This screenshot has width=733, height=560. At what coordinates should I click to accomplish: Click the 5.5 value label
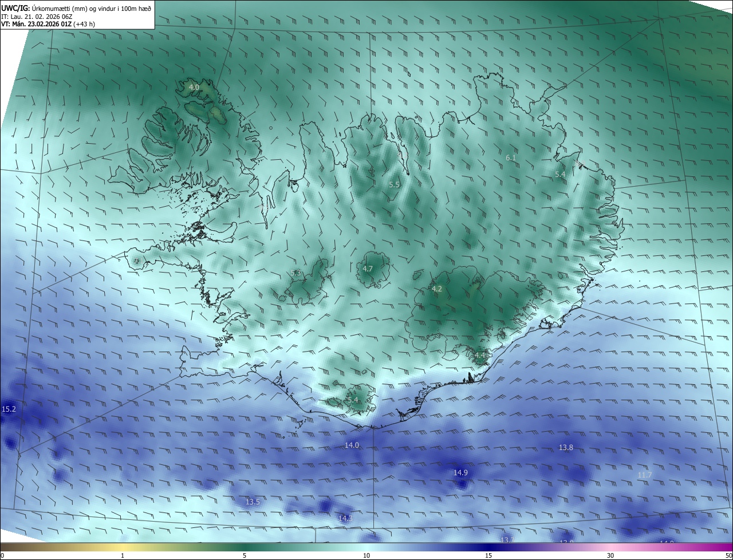click(394, 184)
